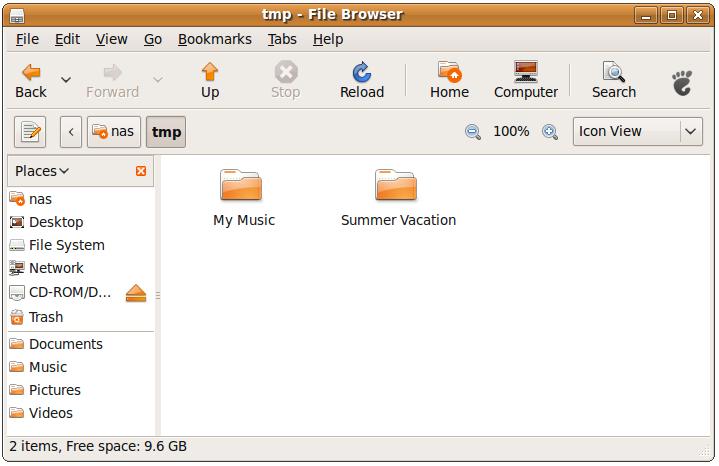The image size is (719, 466).
Task: Open the Icon View mode dropdown
Action: point(638,132)
